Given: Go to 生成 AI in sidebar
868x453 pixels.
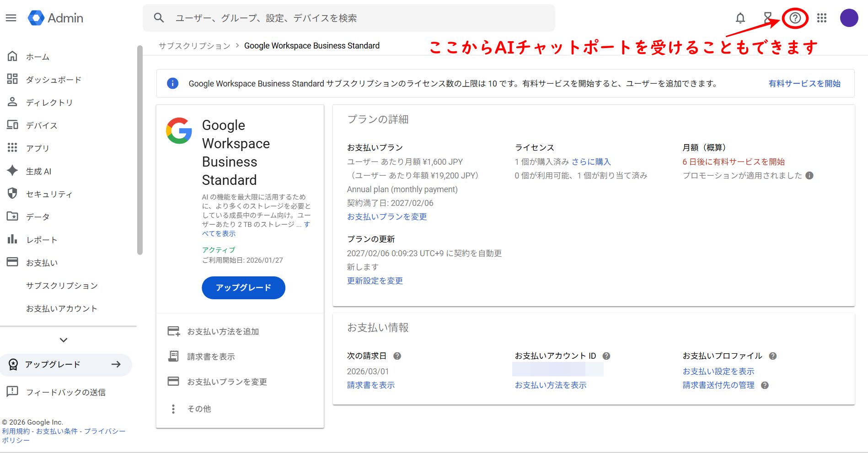Looking at the screenshot, I should coord(38,171).
